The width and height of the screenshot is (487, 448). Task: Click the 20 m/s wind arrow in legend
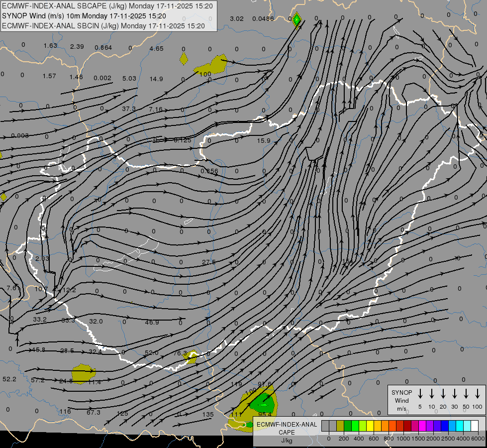pos(443,394)
